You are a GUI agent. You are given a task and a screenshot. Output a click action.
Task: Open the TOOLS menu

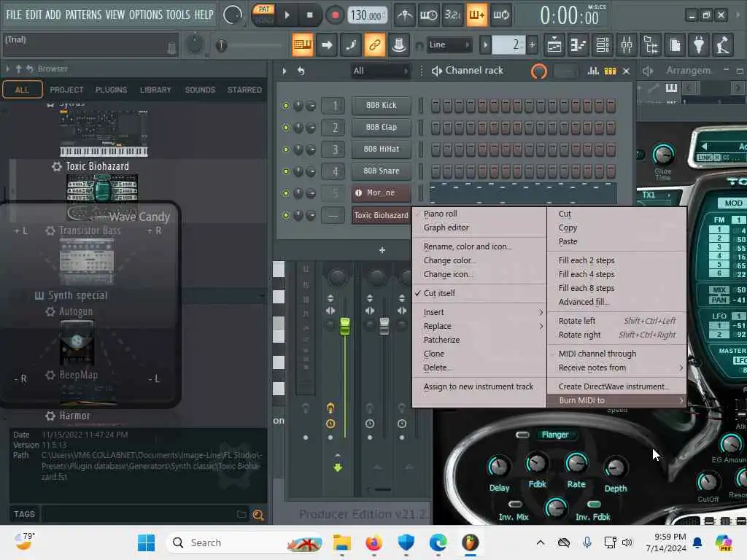point(178,15)
